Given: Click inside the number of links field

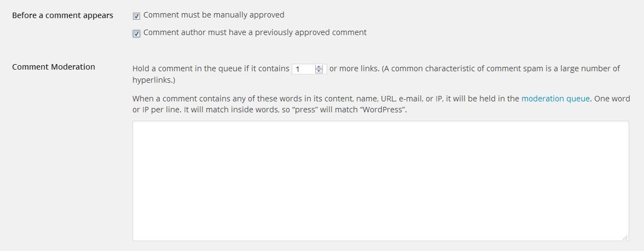Looking at the screenshot, I should 303,69.
